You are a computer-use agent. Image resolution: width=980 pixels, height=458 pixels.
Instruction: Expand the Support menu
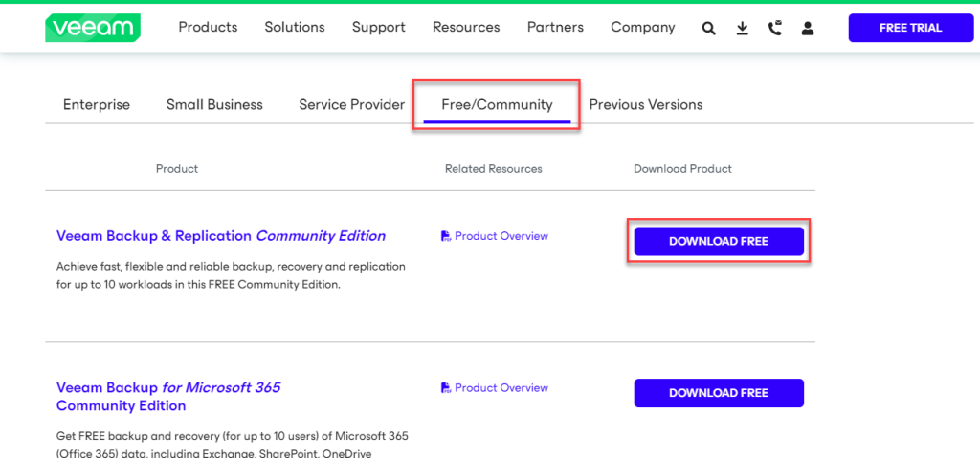point(378,28)
